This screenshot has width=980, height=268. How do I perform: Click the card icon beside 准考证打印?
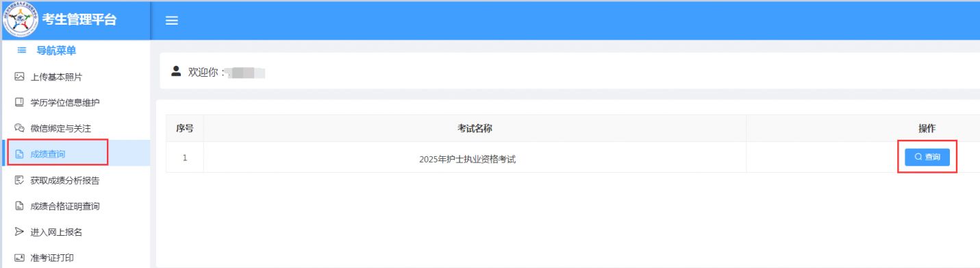(x=19, y=258)
